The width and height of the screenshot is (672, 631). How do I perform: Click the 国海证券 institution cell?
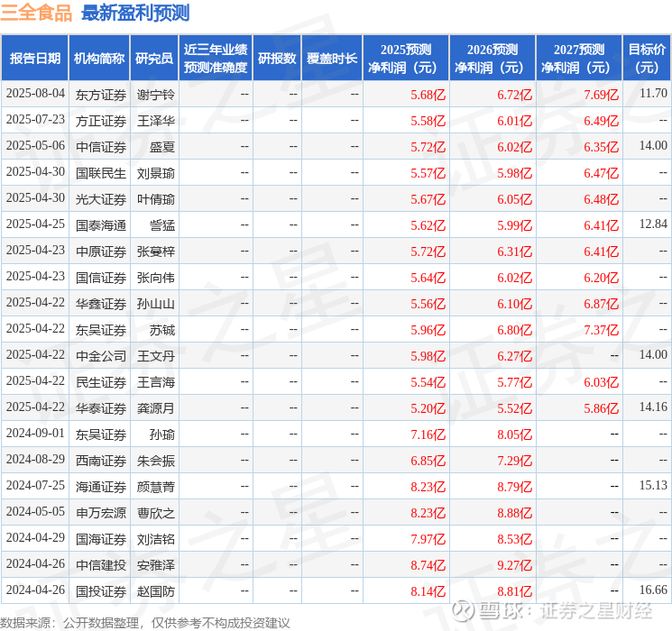coord(101,539)
